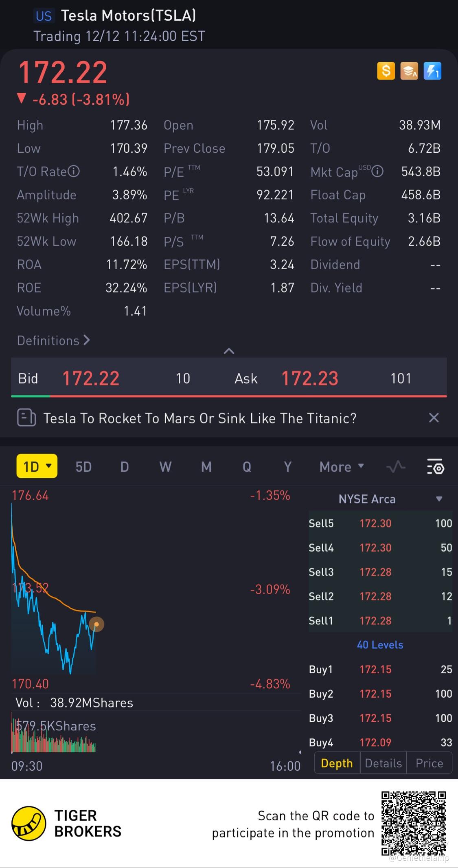Tap the Sell2 172.28 order row
The width and height of the screenshot is (458, 868).
(380, 596)
